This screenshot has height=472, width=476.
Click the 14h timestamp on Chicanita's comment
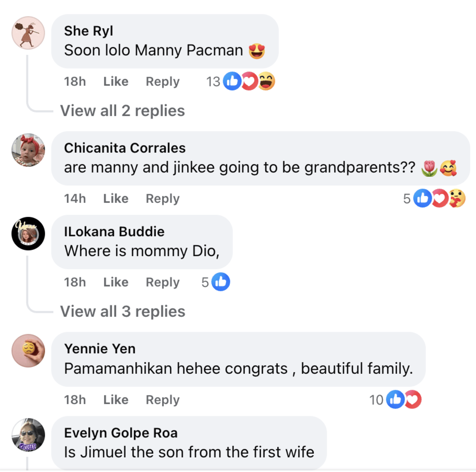tap(75, 199)
